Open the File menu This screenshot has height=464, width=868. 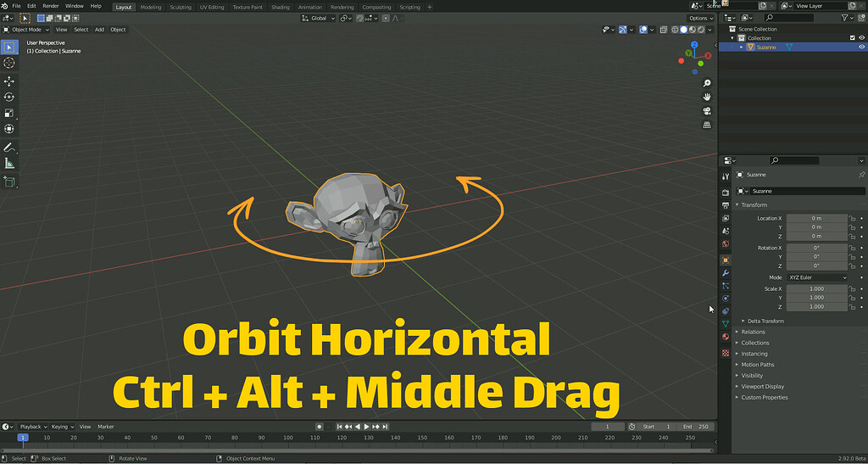17,6
